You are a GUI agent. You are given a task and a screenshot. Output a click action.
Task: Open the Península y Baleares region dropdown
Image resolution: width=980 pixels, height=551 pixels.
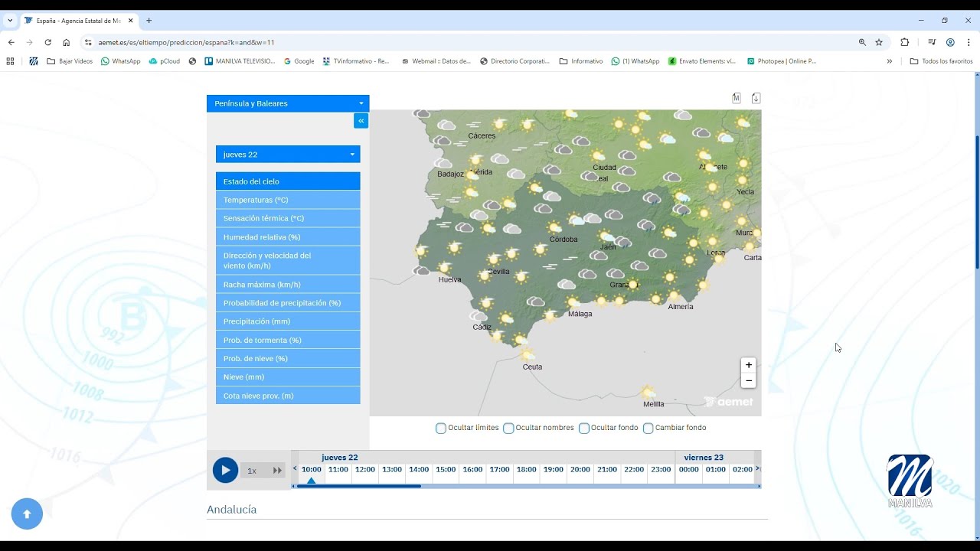[288, 103]
